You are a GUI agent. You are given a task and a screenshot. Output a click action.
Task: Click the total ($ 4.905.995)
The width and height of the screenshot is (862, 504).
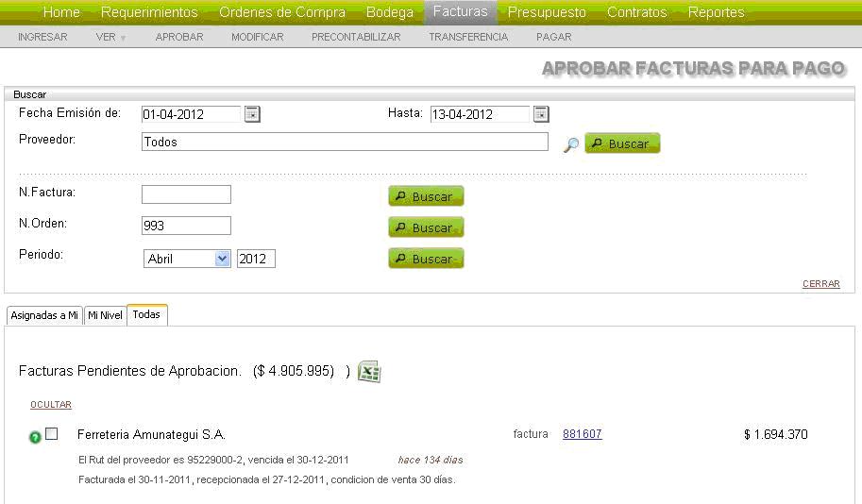[294, 371]
